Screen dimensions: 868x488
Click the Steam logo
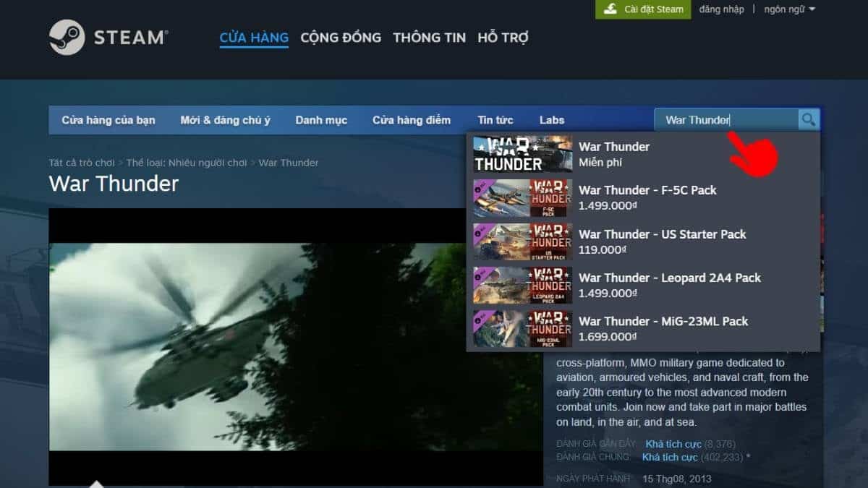coord(109,38)
